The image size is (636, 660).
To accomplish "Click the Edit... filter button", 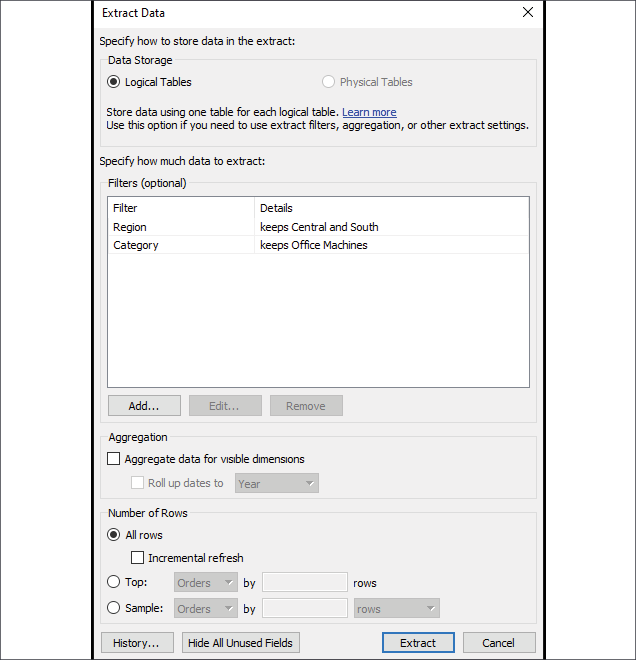I will (x=225, y=406).
